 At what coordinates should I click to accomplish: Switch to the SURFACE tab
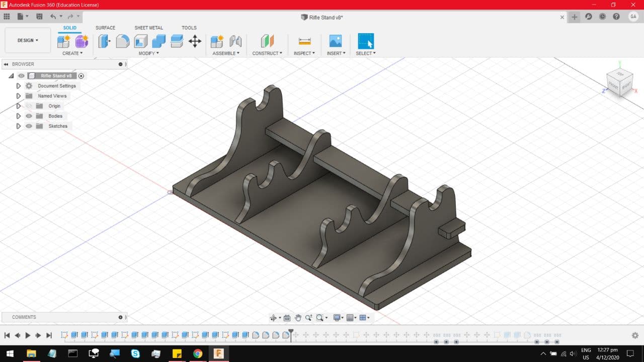click(x=105, y=28)
